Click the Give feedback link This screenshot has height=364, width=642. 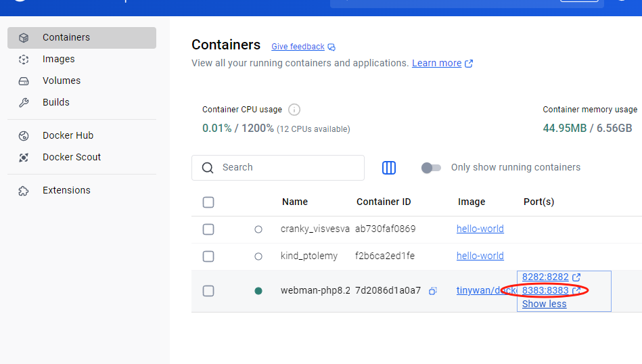pos(298,47)
